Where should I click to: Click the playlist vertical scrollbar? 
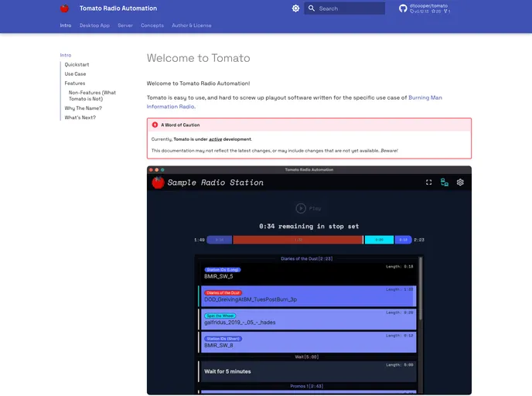tap(421, 288)
